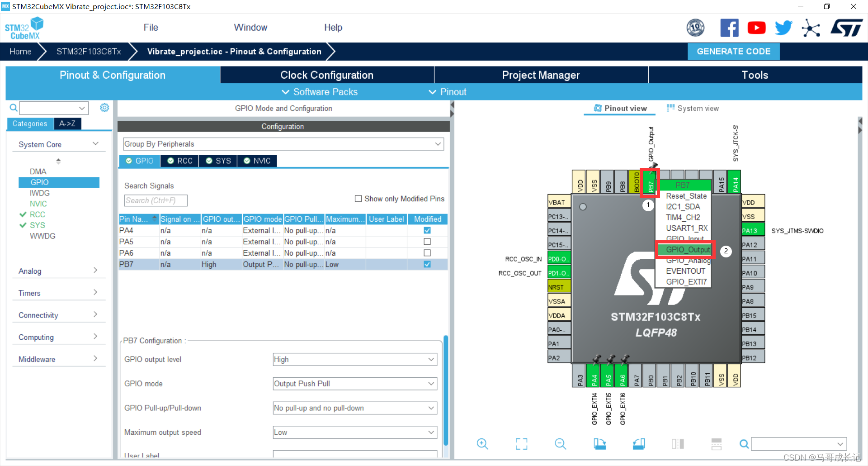Screen dimensions: 868x466
Task: Switch to Project Manager tab
Action: click(541, 75)
